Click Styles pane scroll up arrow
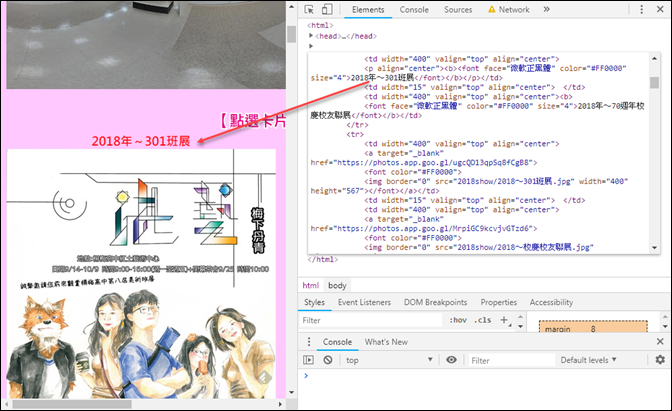 pyautogui.click(x=520, y=317)
